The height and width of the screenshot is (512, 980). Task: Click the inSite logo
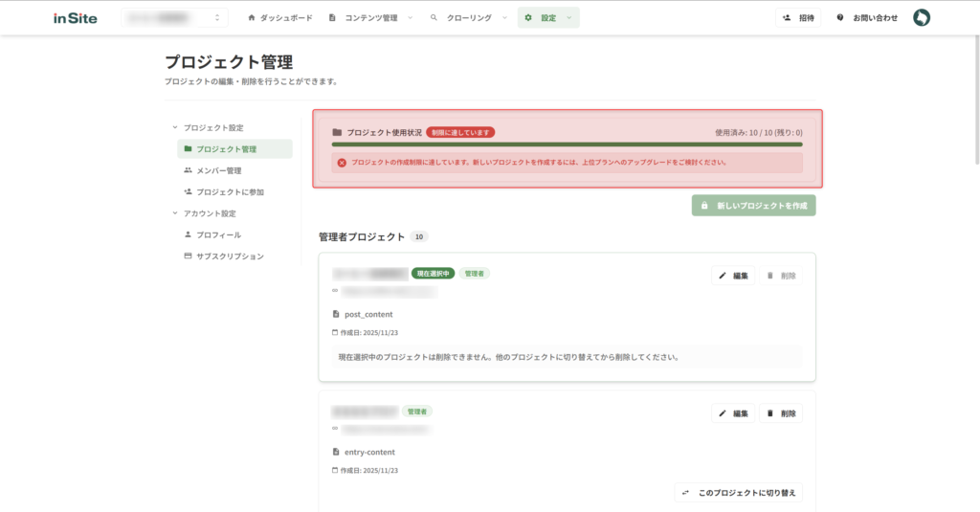[75, 17]
